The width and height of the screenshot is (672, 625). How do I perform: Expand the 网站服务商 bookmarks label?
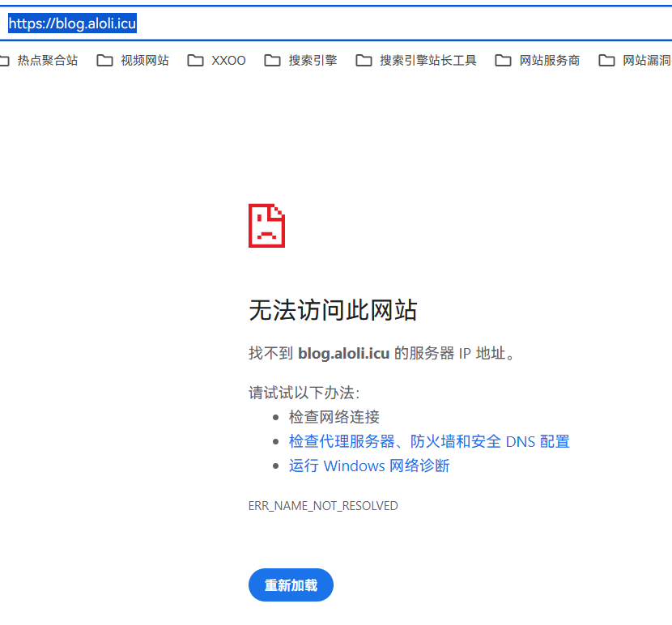(x=550, y=61)
